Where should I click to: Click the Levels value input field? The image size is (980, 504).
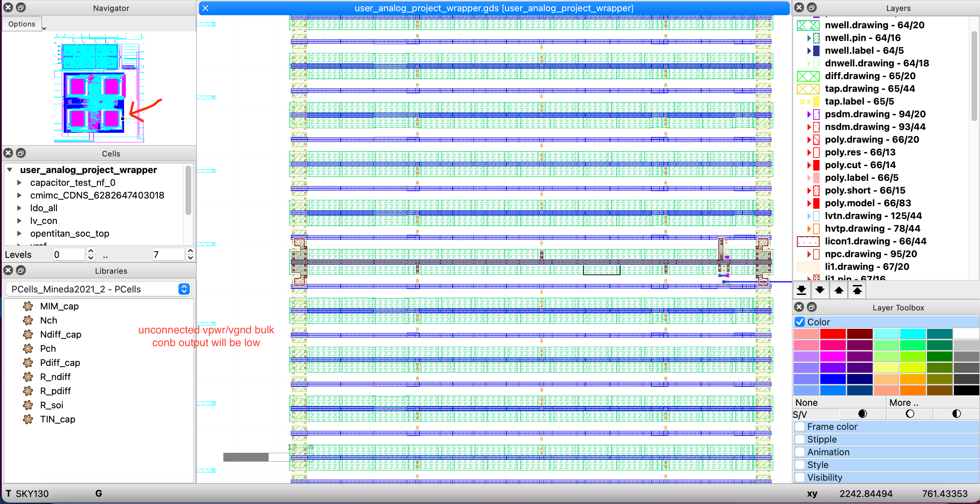tap(69, 254)
